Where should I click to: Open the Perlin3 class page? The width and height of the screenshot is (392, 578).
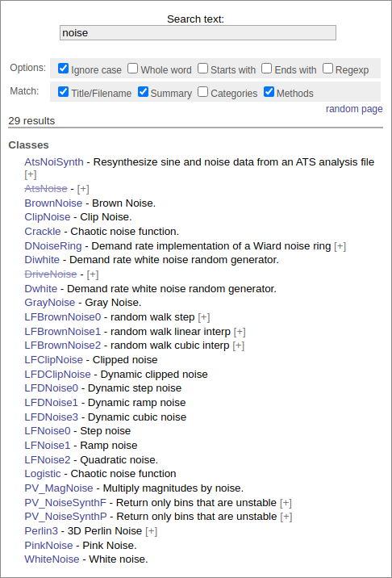[41, 531]
